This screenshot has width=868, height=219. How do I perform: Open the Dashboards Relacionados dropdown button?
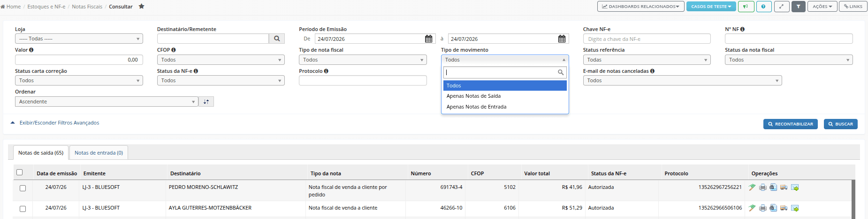[x=640, y=7]
